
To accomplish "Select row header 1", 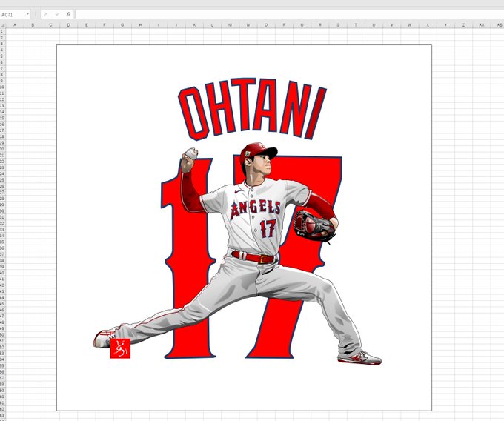I will 2,31.
